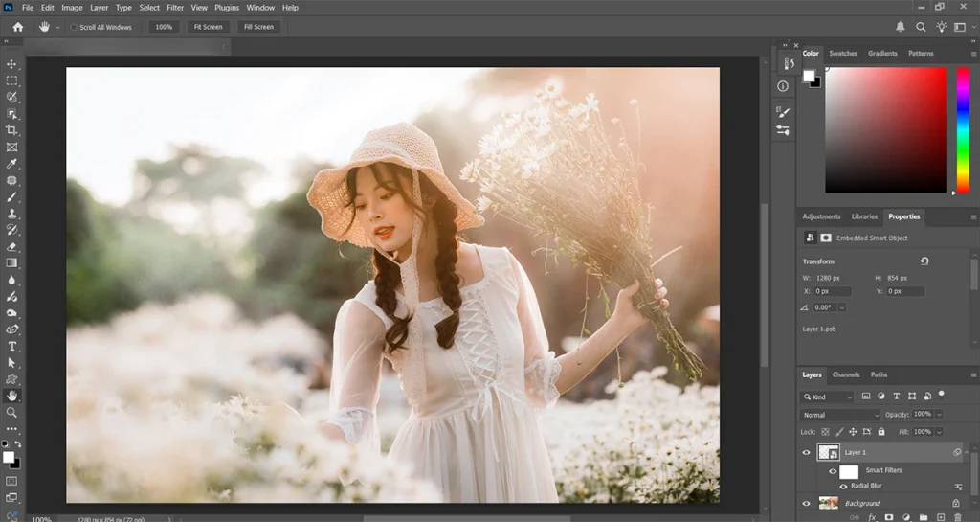980x522 pixels.
Task: Select the Zoom tool in toolbar
Action: pos(12,412)
